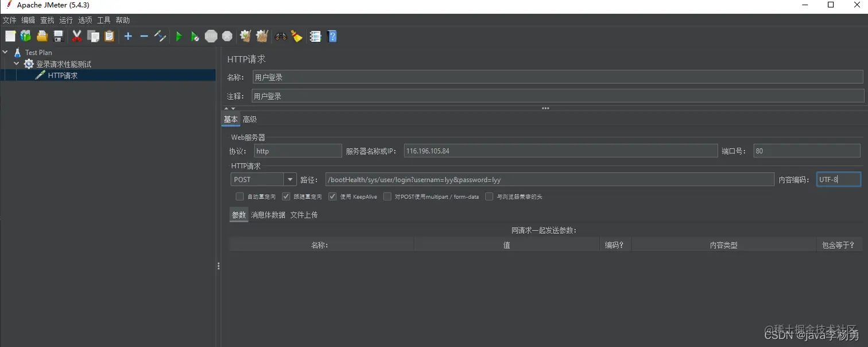Click the Test Plan flask icon
This screenshot has height=347, width=868.
pyautogui.click(x=17, y=52)
